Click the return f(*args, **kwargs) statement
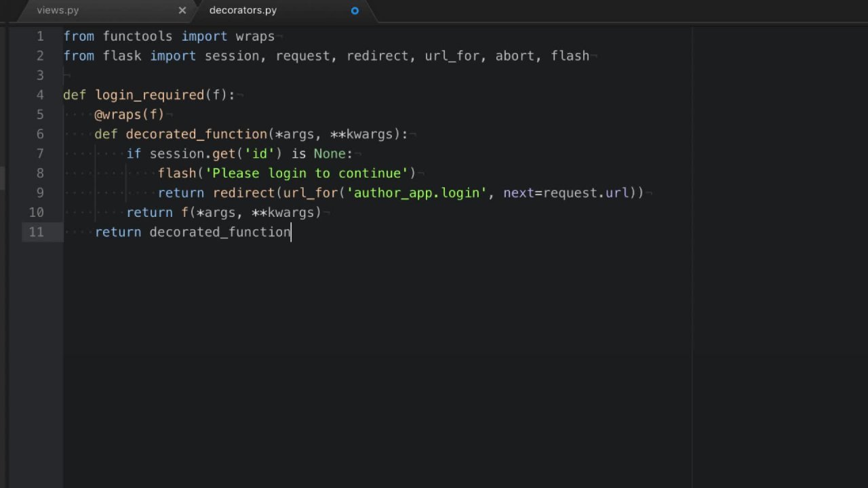Screen dimensions: 868x488 pyautogui.click(x=224, y=212)
